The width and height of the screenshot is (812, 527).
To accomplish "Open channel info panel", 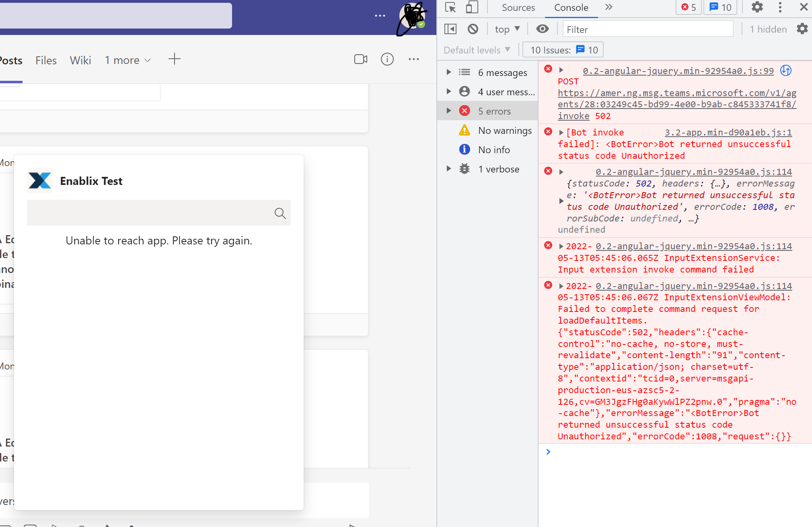I will pos(387,59).
